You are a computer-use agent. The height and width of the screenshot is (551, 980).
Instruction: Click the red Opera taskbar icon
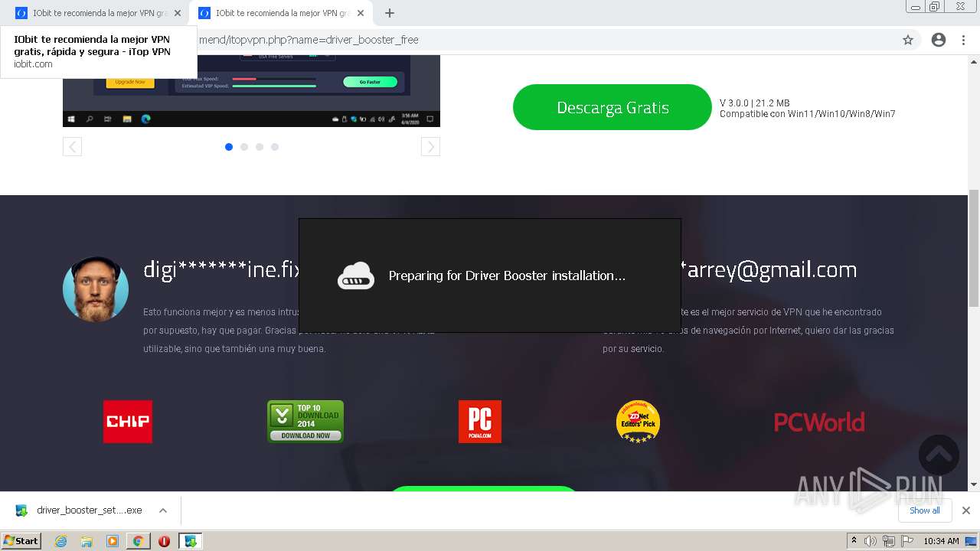[164, 541]
